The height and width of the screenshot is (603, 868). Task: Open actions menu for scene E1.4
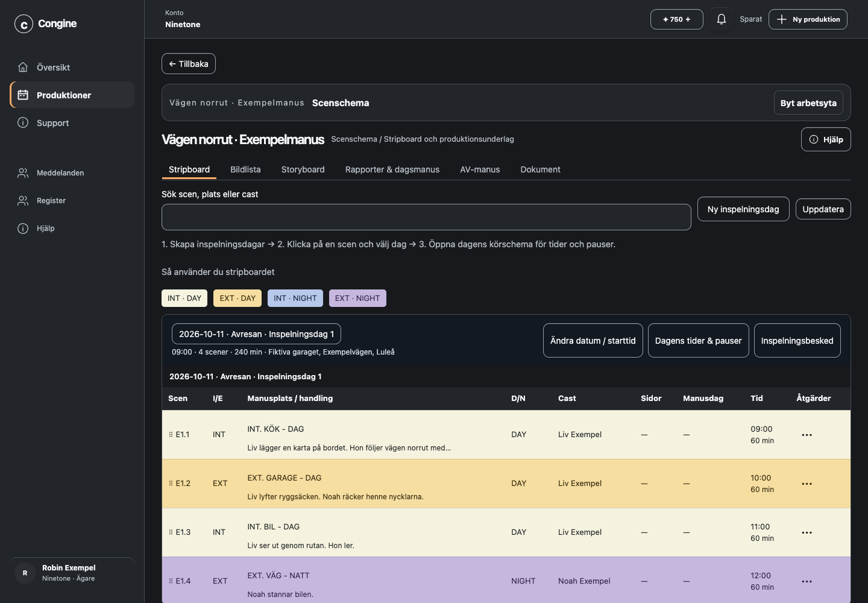pos(807,581)
